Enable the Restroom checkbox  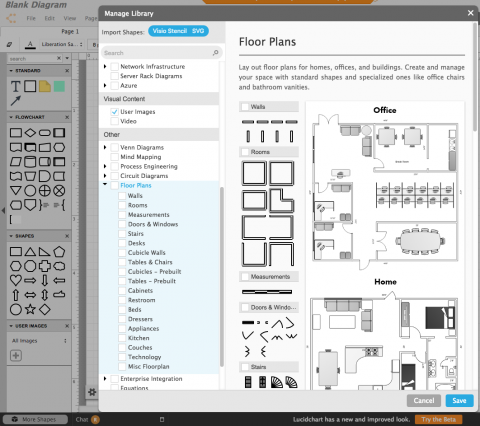[x=122, y=300]
